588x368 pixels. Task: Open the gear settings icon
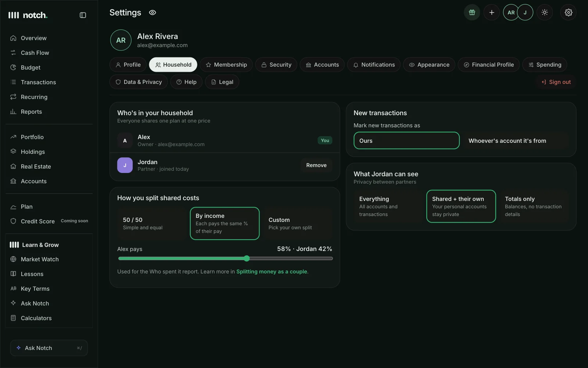569,13
